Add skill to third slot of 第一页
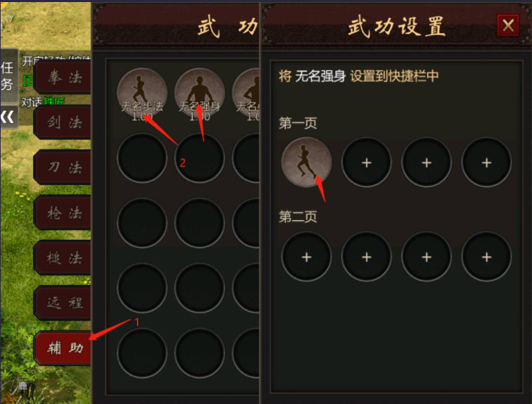Image resolution: width=532 pixels, height=404 pixels. (x=426, y=163)
